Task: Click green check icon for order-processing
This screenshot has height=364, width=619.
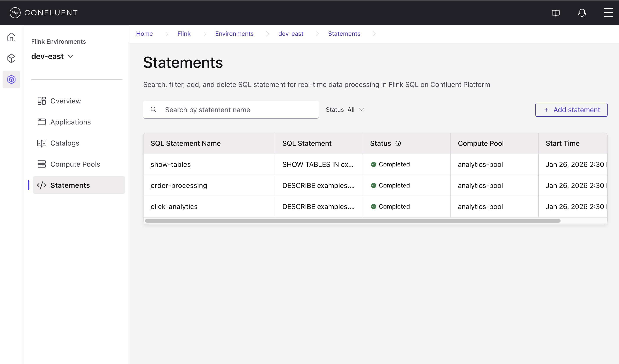Action: pyautogui.click(x=373, y=186)
